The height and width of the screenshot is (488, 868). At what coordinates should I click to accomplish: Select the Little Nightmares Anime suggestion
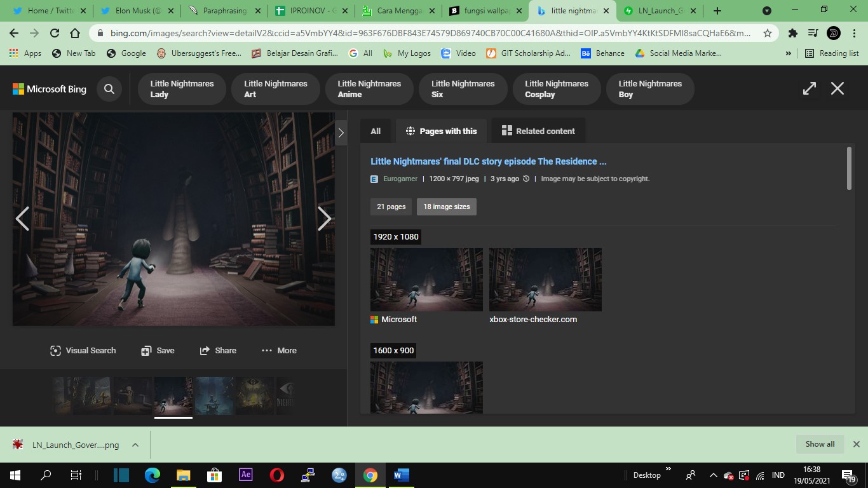pos(369,89)
